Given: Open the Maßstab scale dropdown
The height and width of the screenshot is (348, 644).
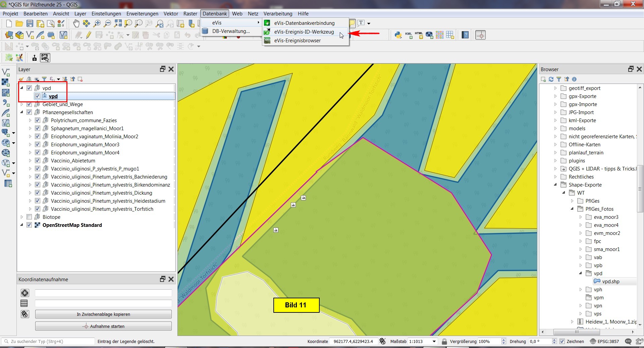Looking at the screenshot, I should 434,341.
